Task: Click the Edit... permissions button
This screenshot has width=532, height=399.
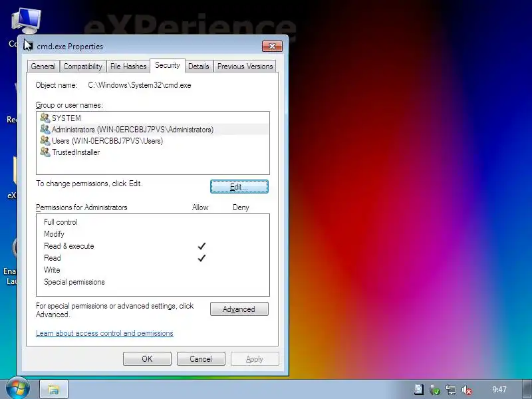Action: pyautogui.click(x=239, y=187)
